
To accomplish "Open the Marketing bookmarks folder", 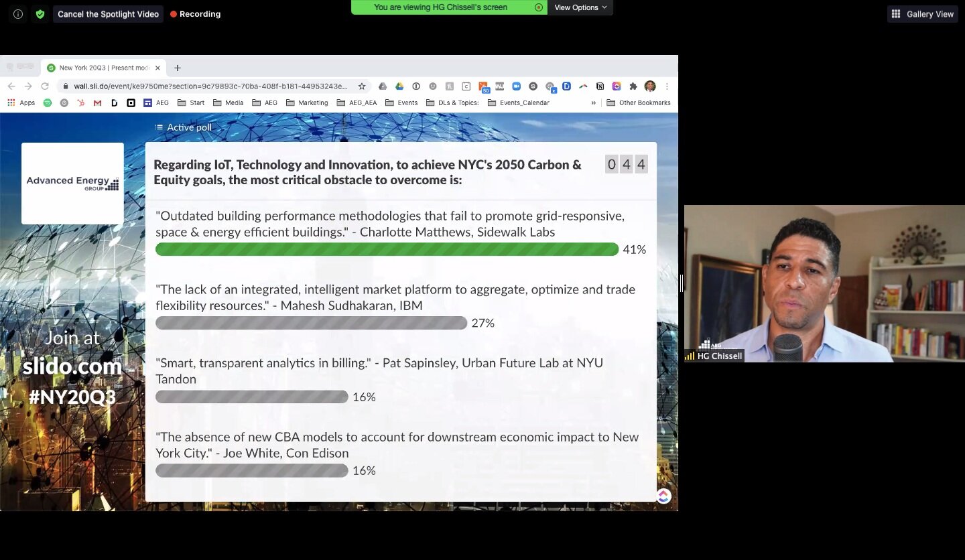I will [307, 103].
